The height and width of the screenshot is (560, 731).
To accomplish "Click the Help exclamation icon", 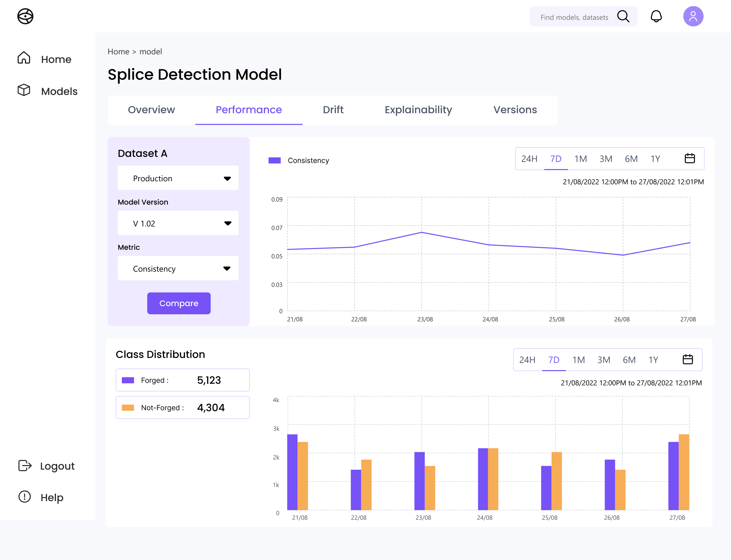I will coord(25,497).
